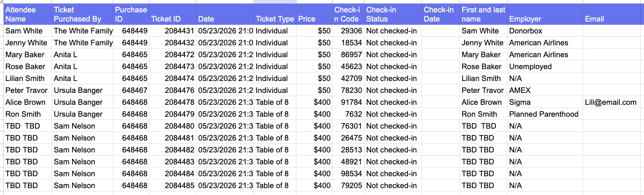Select the Check-in Status header cell
Image resolution: width=644 pixels, height=195 pixels.
click(393, 14)
